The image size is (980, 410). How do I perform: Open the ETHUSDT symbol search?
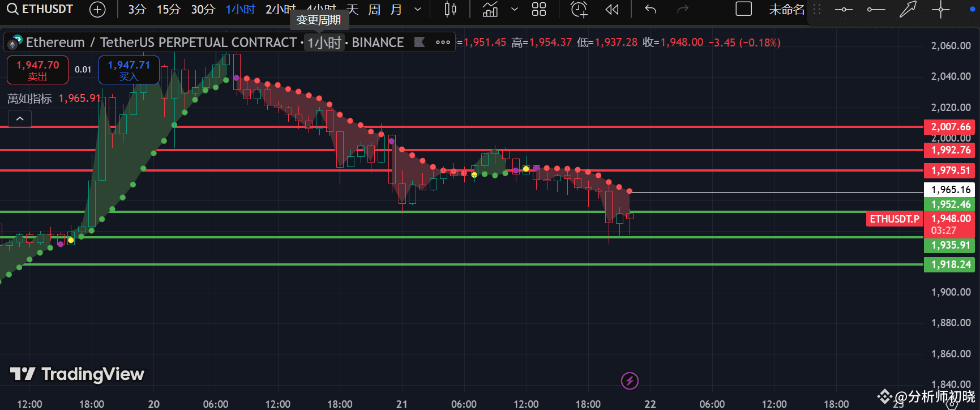[40, 9]
